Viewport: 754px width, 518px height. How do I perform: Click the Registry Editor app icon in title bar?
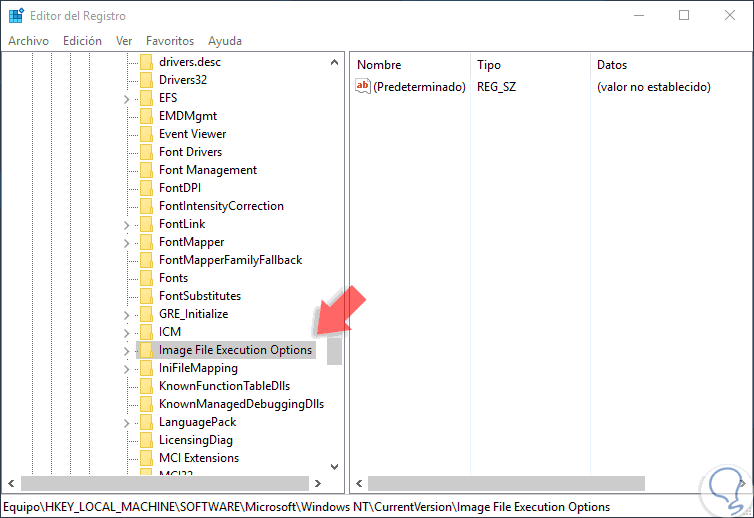[x=17, y=15]
